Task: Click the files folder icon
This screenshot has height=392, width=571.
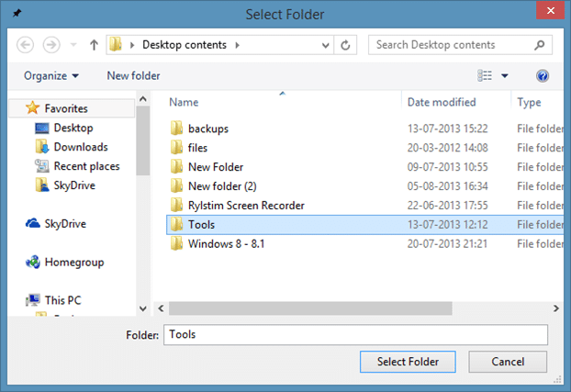Action: tap(176, 148)
